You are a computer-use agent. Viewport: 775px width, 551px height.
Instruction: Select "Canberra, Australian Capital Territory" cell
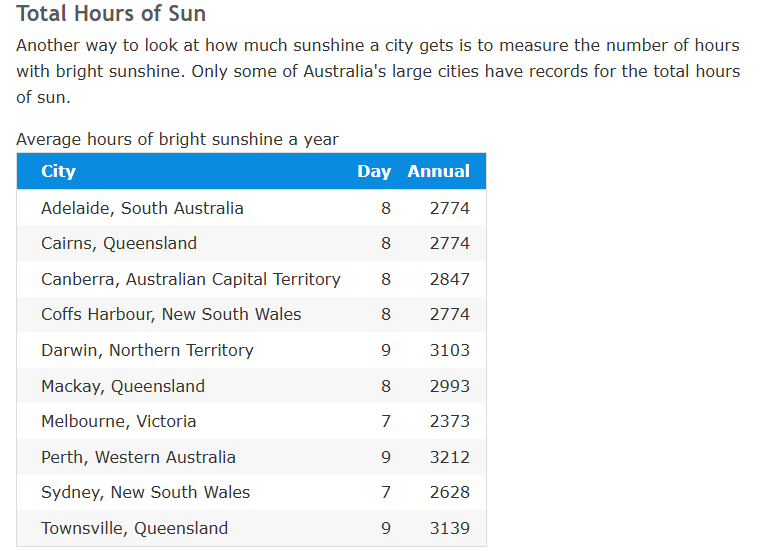[191, 279]
